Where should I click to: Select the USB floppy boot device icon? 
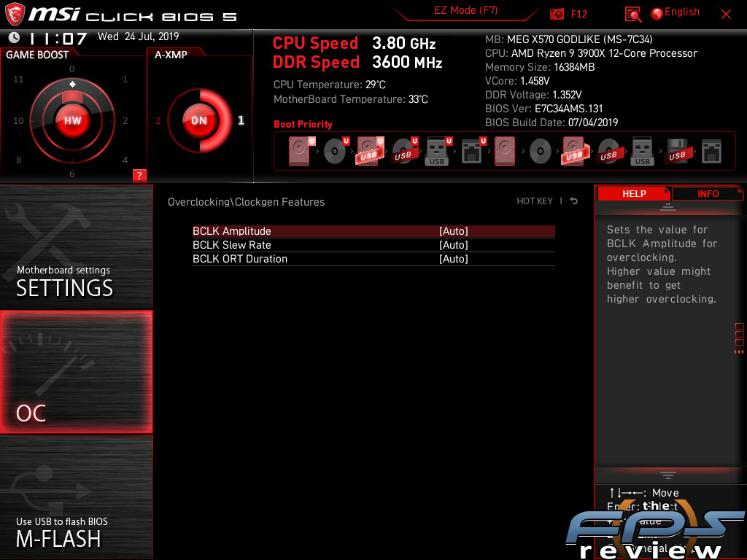677,151
